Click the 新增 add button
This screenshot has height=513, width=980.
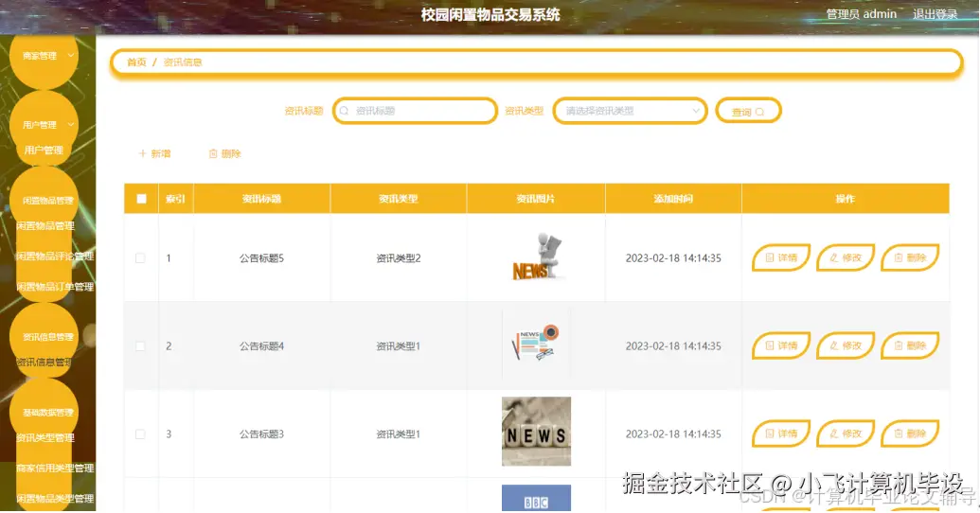(154, 153)
